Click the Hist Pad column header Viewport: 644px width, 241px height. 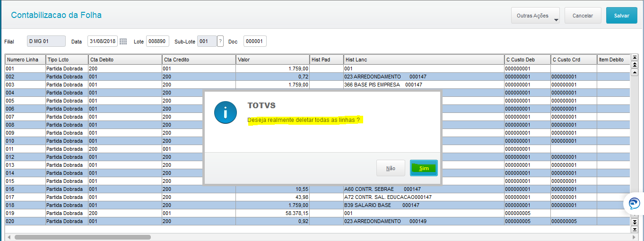327,60
